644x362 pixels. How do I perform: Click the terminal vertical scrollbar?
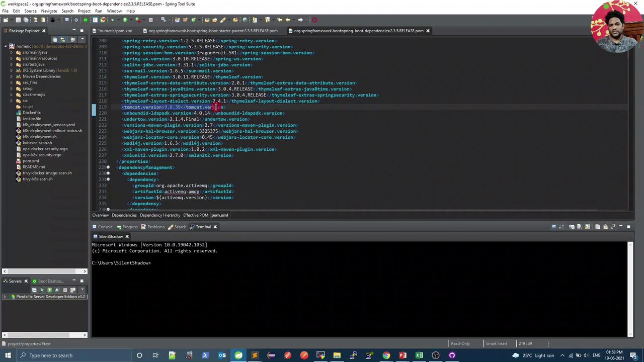pyautogui.click(x=630, y=289)
